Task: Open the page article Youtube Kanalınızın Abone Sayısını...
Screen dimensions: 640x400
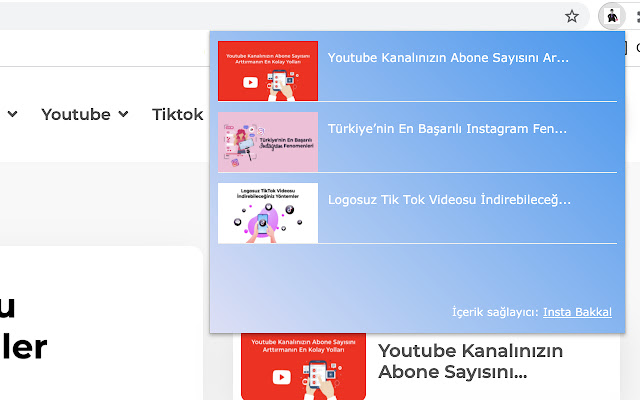Action: 470,361
